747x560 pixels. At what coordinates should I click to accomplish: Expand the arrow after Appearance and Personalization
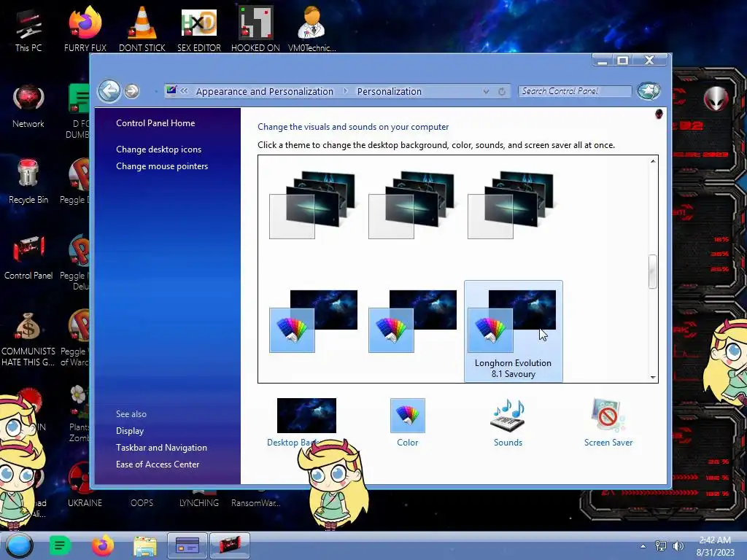[x=345, y=91]
